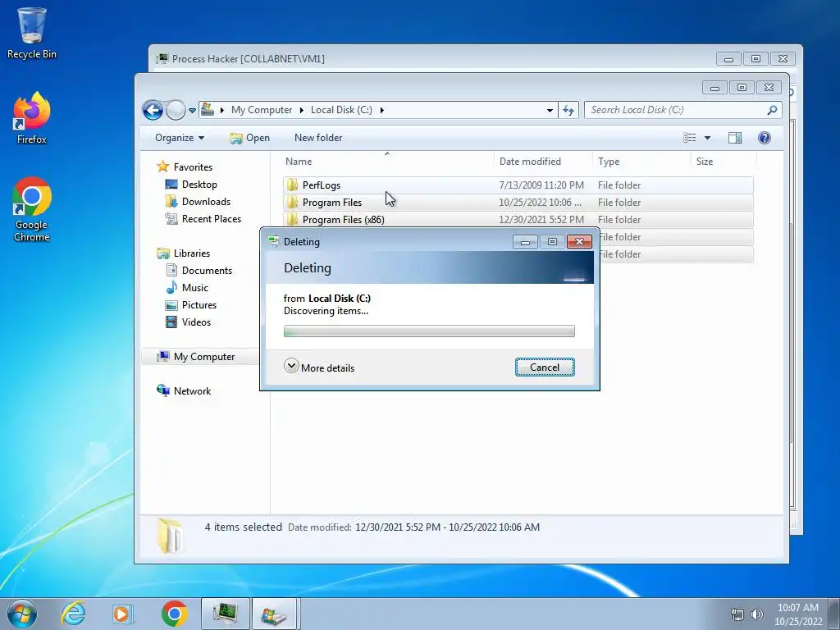Open recent pages dropdown next to Forward
The image size is (840, 630).
point(192,111)
